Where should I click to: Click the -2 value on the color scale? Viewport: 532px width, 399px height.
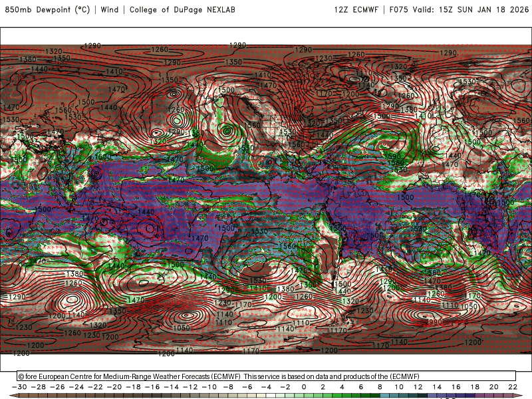[285, 387]
